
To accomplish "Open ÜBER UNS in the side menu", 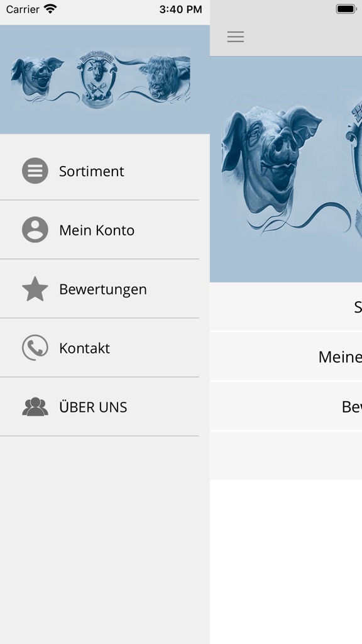I will [99, 407].
